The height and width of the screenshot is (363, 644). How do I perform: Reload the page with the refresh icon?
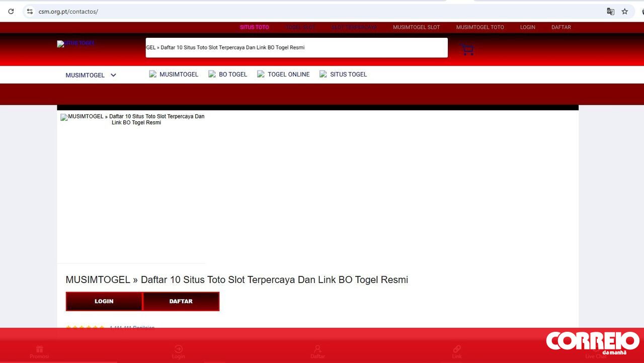11,11
